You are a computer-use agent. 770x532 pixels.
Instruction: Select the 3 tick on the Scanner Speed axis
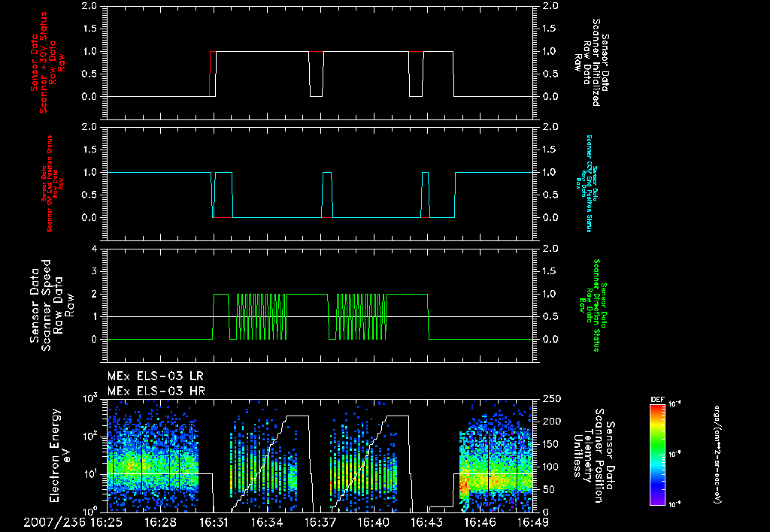point(95,271)
